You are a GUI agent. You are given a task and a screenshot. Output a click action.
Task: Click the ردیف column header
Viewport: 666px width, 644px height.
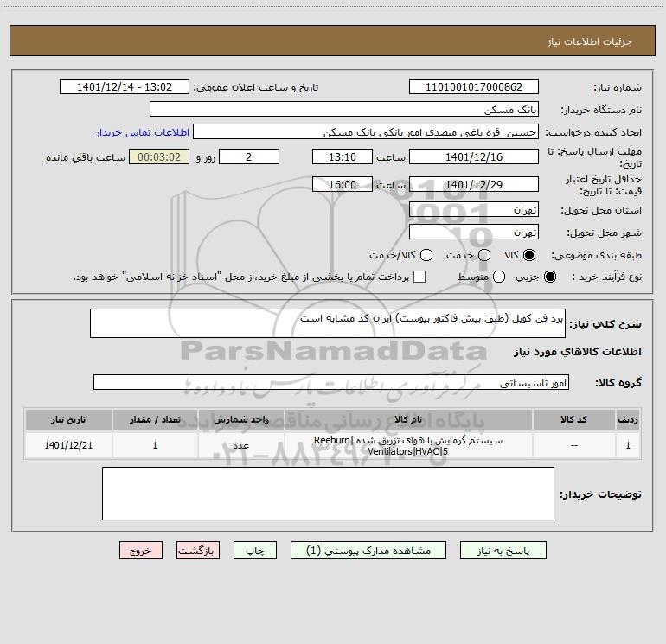click(628, 420)
